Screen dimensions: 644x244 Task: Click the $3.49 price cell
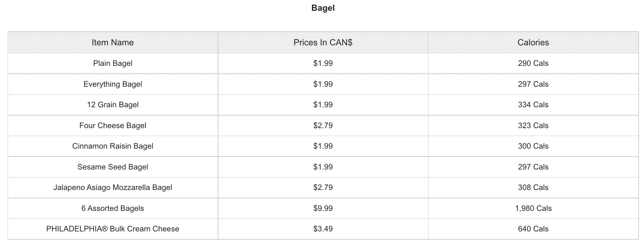(323, 229)
